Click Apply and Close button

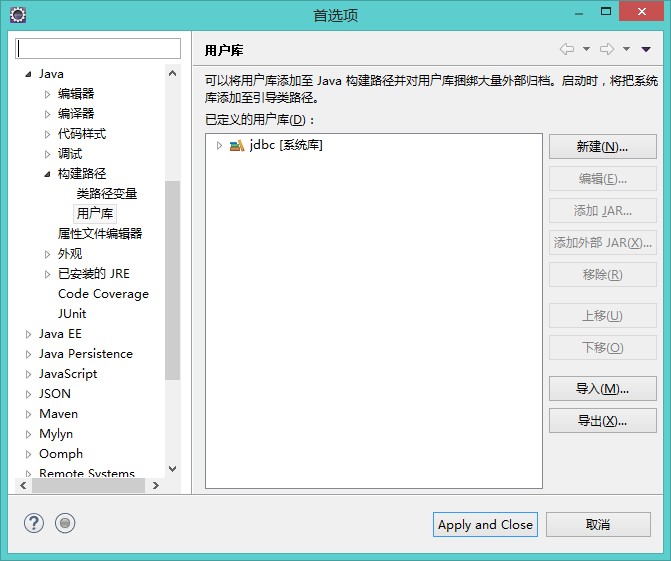tap(485, 524)
